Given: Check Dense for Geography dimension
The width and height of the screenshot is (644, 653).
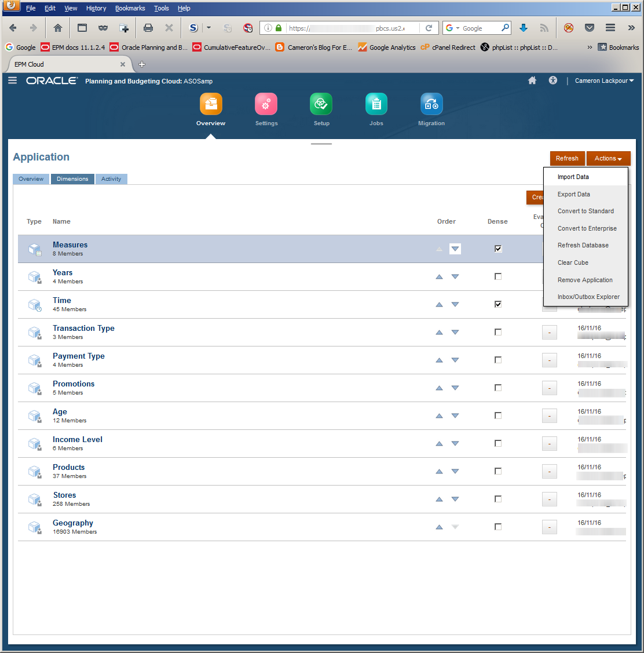Looking at the screenshot, I should click(498, 527).
